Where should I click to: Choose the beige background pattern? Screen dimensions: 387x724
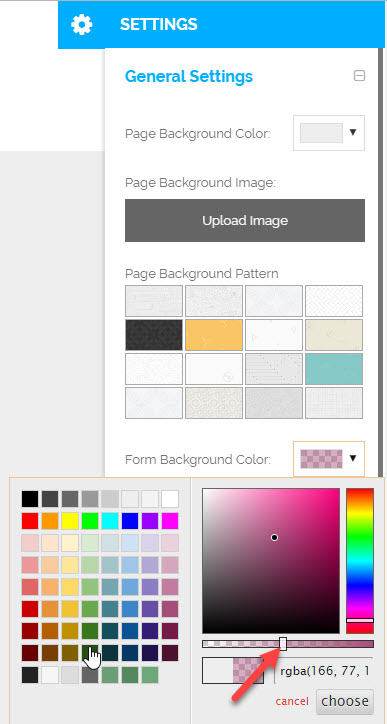coord(334,335)
